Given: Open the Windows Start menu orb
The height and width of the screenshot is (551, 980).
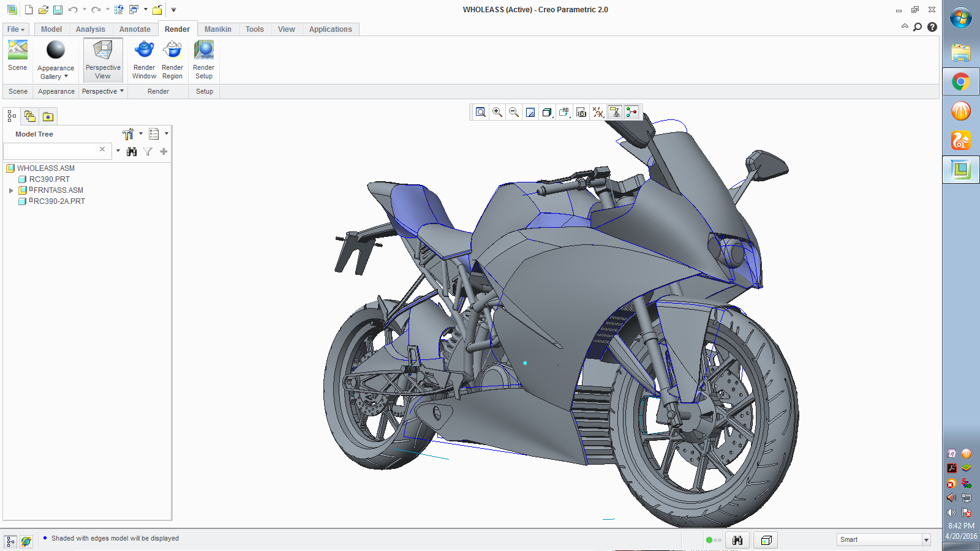Looking at the screenshot, I should (x=961, y=18).
